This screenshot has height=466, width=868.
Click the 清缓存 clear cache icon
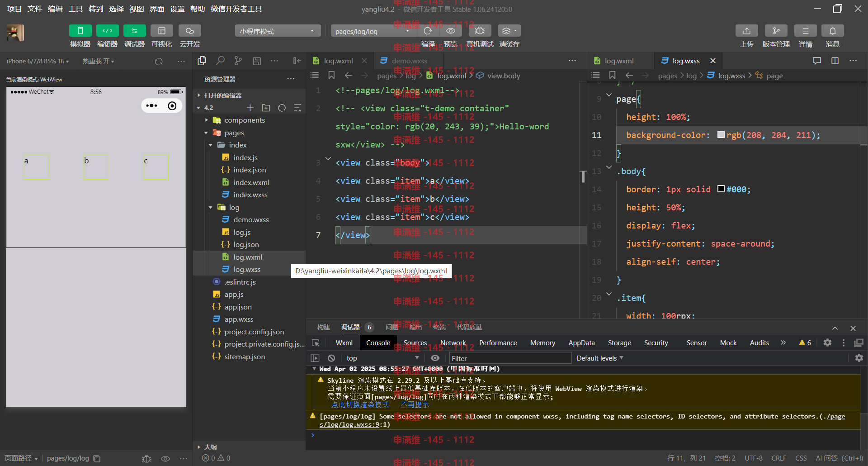pos(509,31)
